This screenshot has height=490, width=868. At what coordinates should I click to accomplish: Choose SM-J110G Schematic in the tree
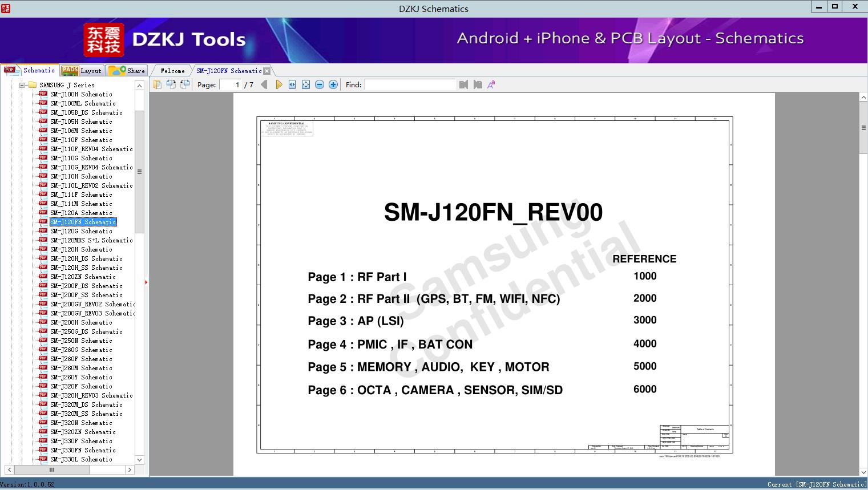coord(81,158)
